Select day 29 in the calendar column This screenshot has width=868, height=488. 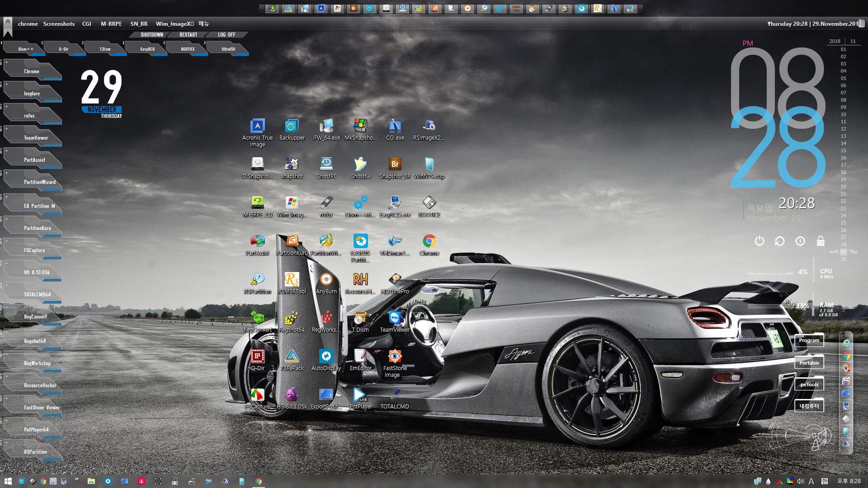click(843, 252)
